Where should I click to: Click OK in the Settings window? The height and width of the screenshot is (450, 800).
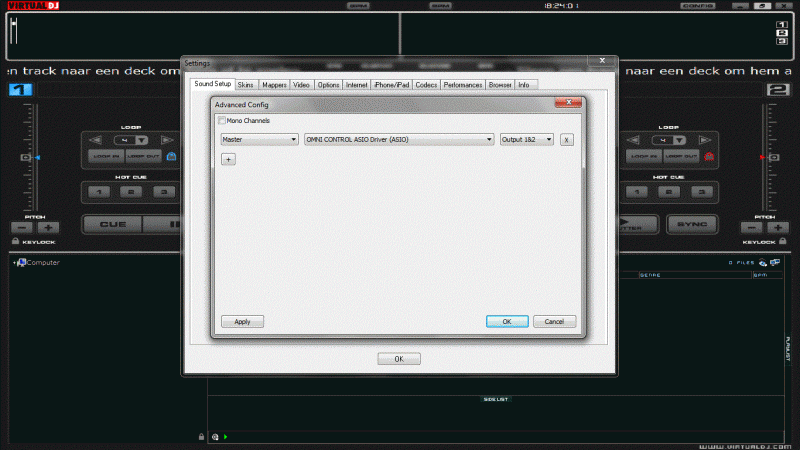399,359
